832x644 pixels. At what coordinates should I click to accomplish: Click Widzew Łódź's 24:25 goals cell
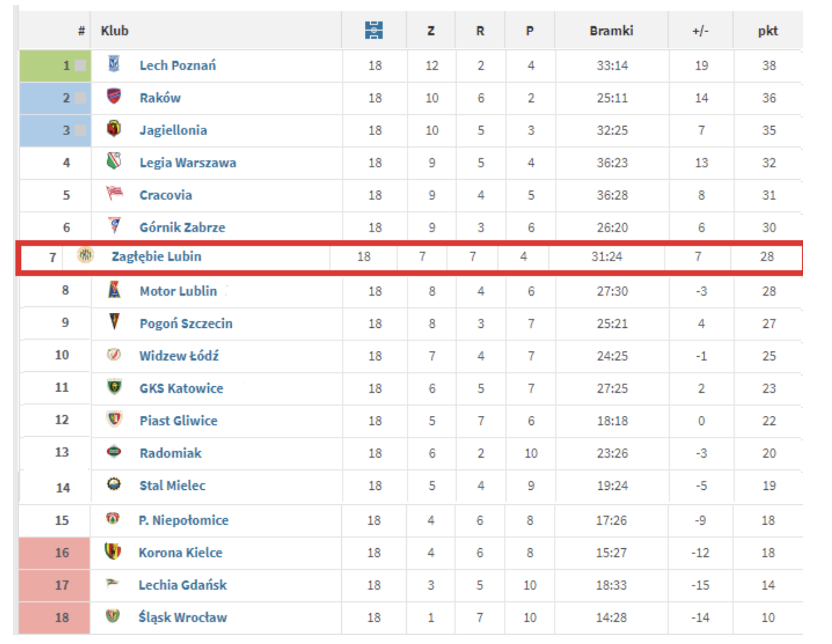coord(612,356)
